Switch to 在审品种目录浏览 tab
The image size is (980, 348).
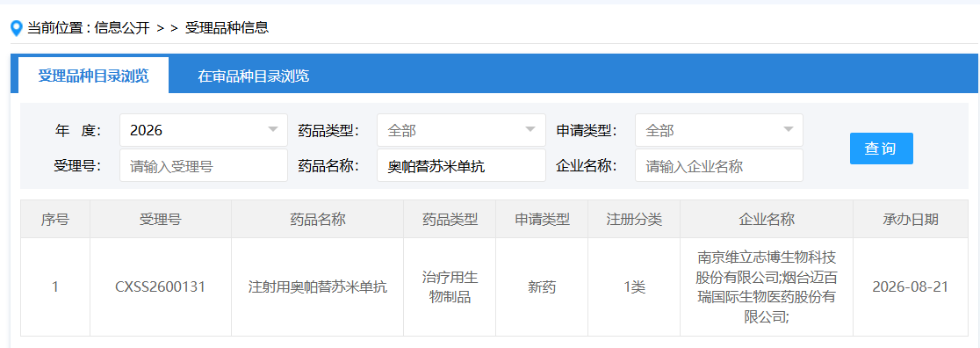(253, 76)
